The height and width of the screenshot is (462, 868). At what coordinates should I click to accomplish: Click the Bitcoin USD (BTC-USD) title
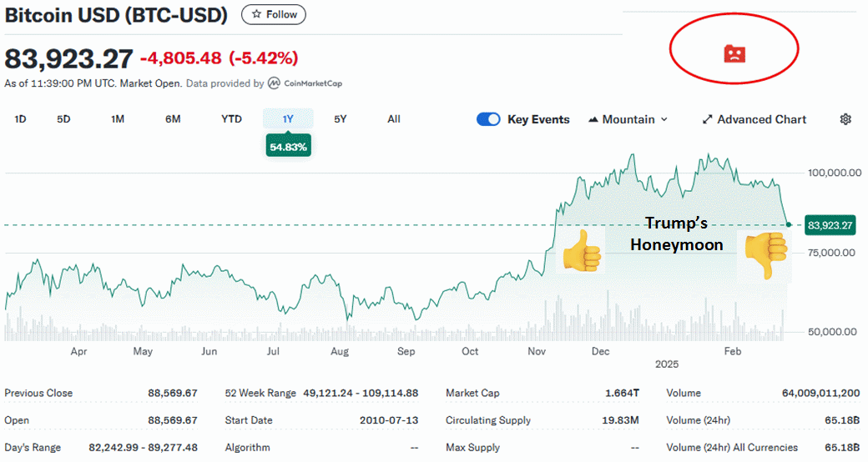pyautogui.click(x=116, y=15)
